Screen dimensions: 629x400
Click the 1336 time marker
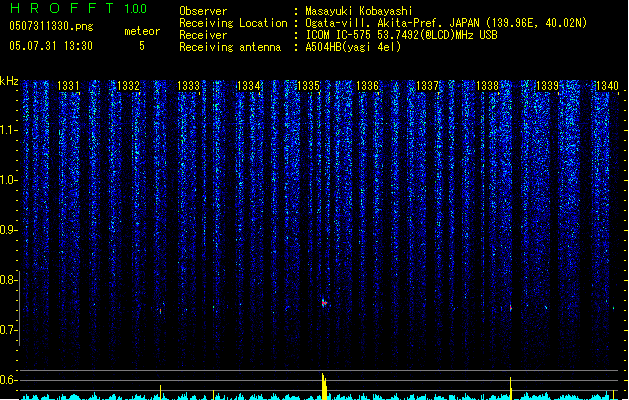tap(367, 85)
